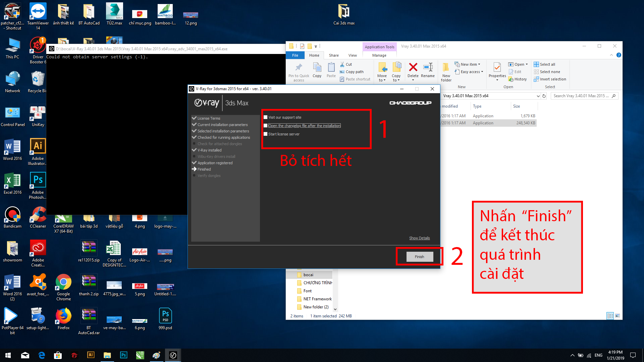Open Google Chrome desktop shortcut
The width and height of the screenshot is (644, 362).
63,283
